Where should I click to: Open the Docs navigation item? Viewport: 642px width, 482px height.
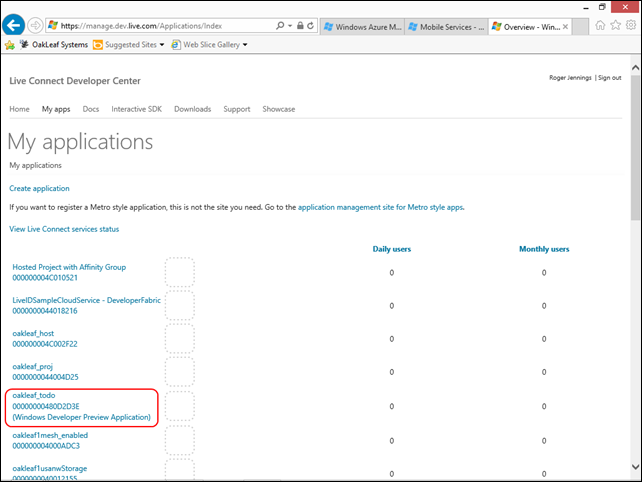91,109
